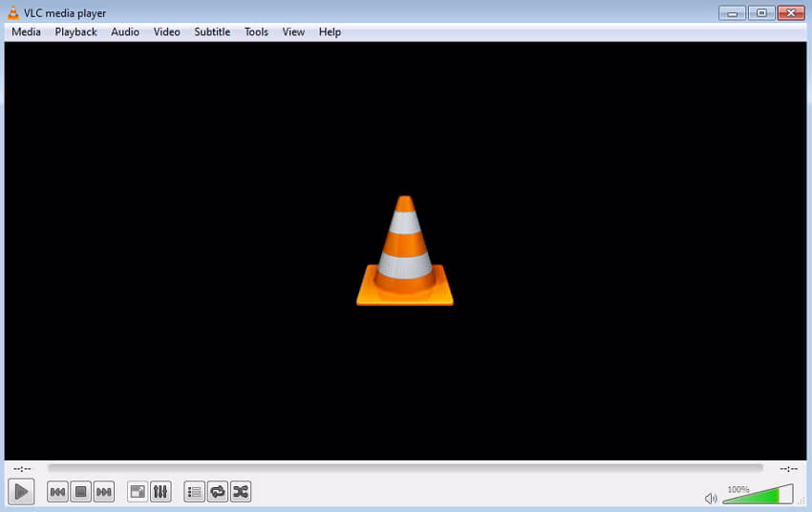Screen dimensions: 812x512
Task: Toggle fullscreen video mode icon
Action: (138, 492)
